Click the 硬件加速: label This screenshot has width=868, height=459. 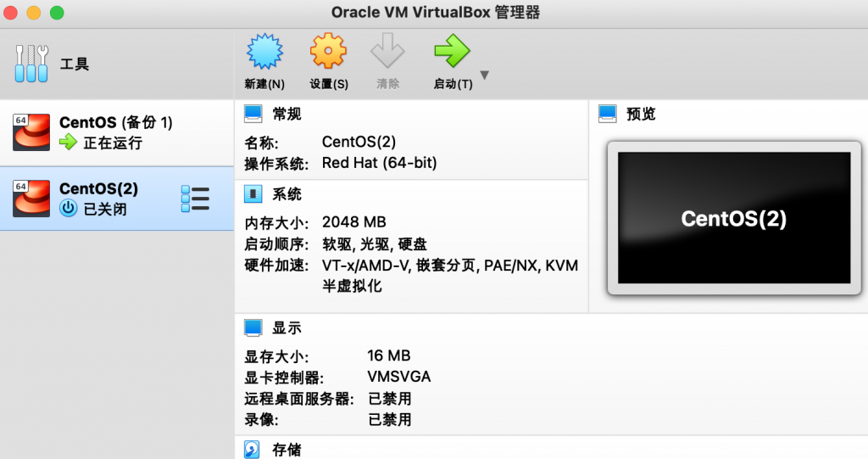[x=276, y=266]
